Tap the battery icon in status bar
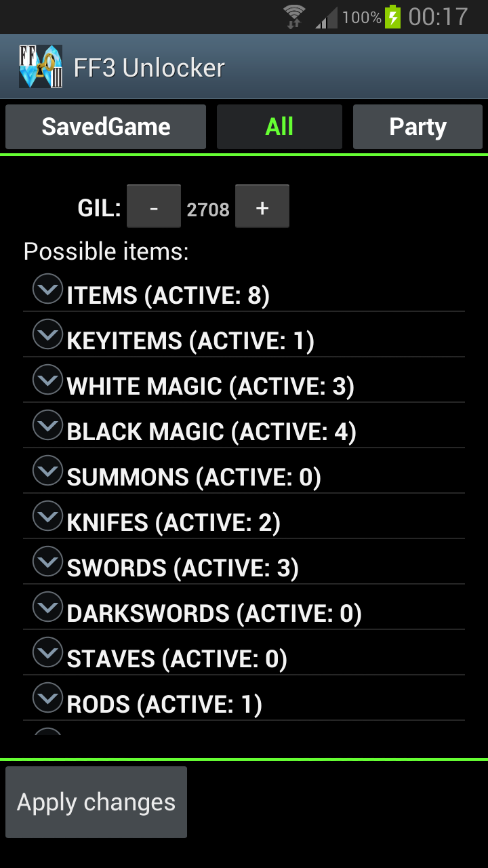 click(x=393, y=17)
